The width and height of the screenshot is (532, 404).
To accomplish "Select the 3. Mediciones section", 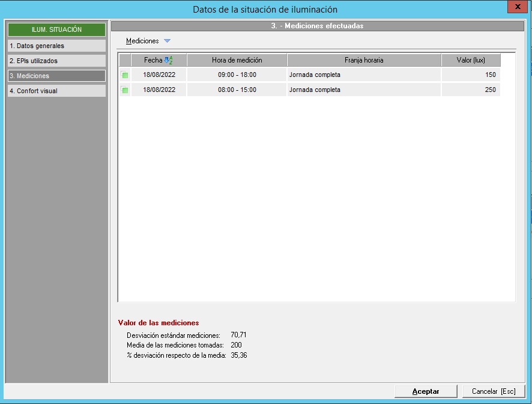I will coord(56,76).
